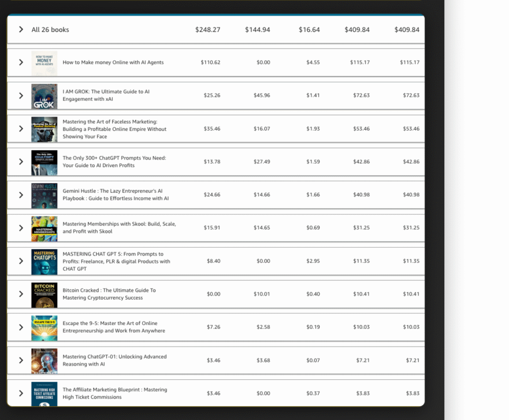Click the I AM GROK book cover
Viewport: 509px width, 420px height.
coord(44,96)
